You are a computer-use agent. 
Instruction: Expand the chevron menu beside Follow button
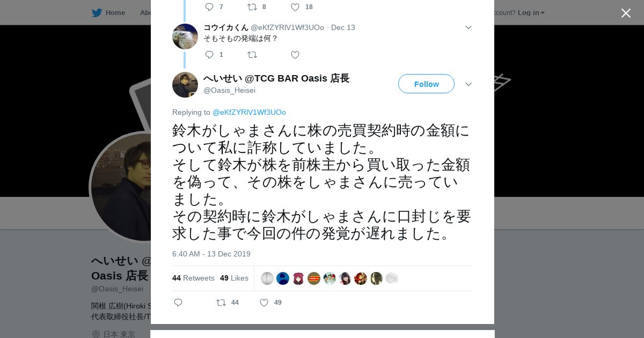coord(469,84)
